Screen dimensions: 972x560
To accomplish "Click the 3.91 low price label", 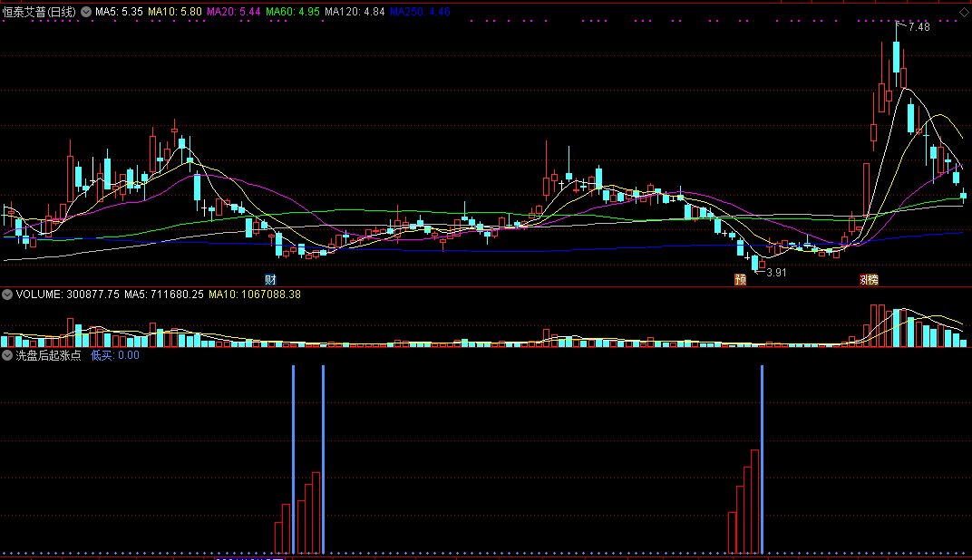I will coord(776,273).
